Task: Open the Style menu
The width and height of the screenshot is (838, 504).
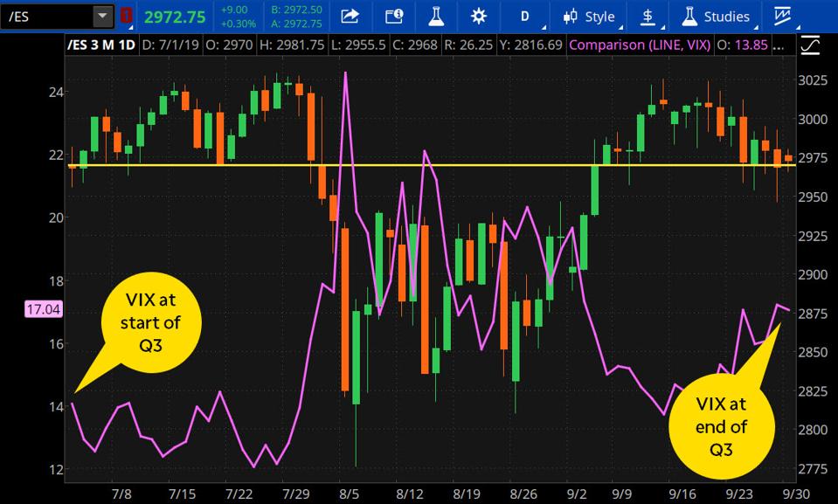Action: pyautogui.click(x=590, y=16)
